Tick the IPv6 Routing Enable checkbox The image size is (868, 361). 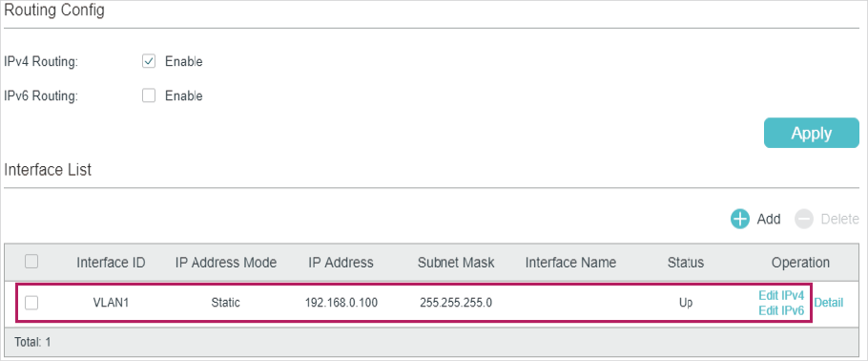[x=149, y=96]
